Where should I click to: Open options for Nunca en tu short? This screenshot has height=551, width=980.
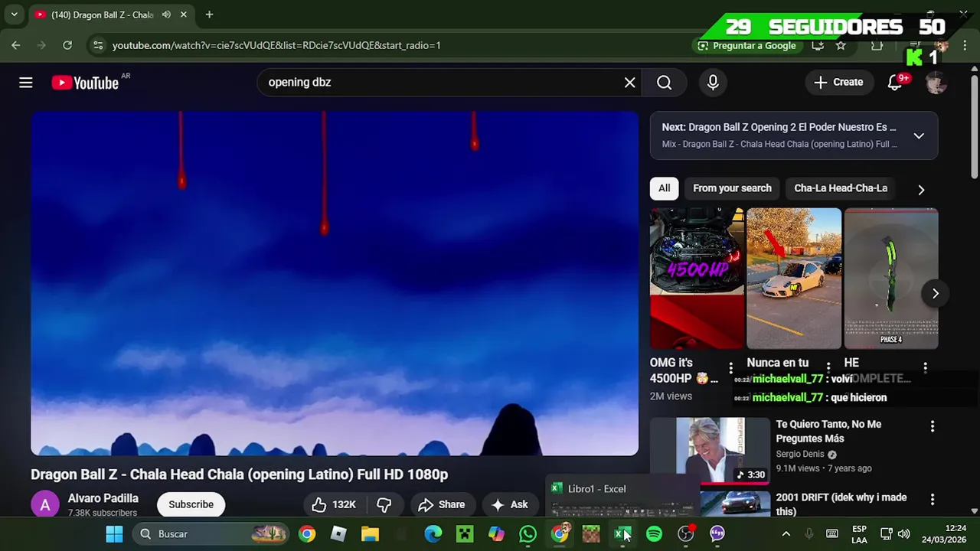(x=828, y=367)
